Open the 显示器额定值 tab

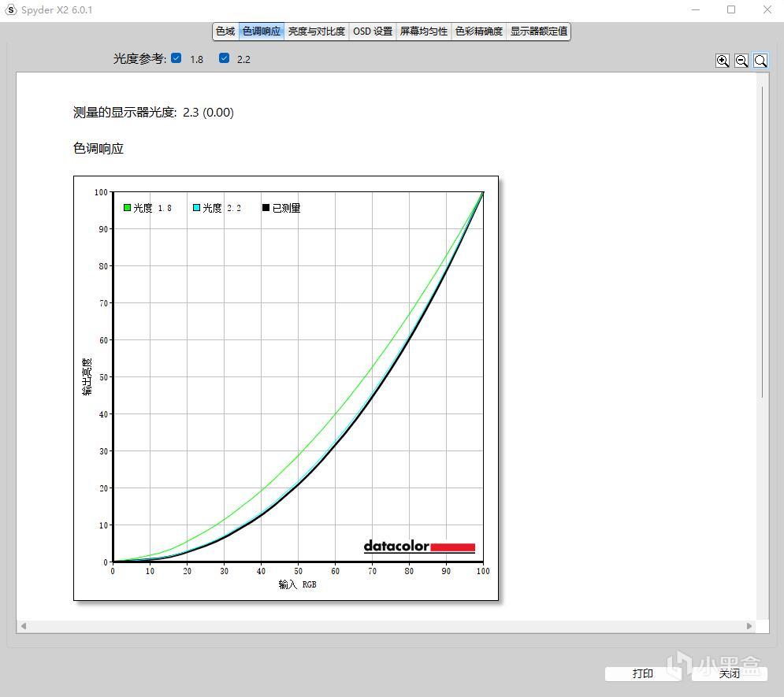(x=538, y=32)
